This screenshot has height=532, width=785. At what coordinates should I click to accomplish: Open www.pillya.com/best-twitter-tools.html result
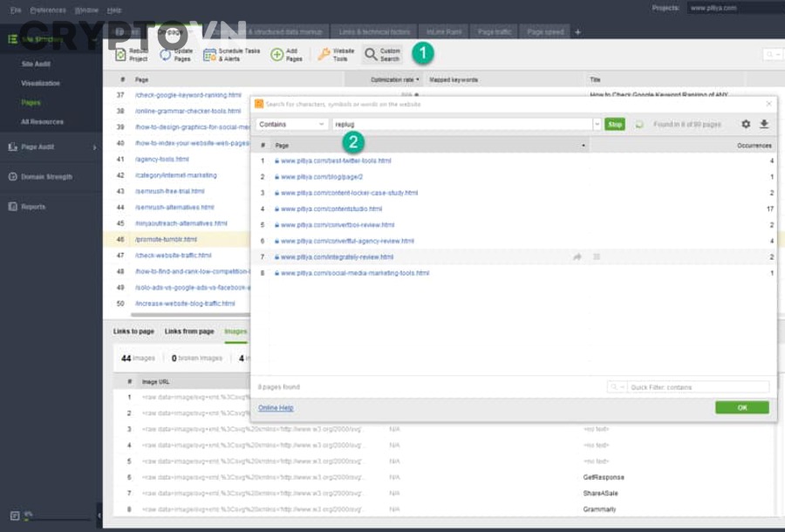pyautogui.click(x=336, y=160)
